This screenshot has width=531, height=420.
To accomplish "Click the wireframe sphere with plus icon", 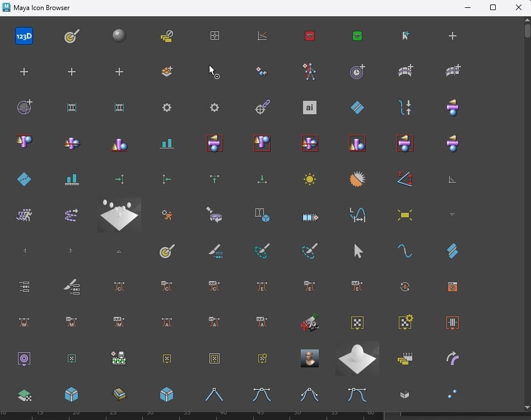I will pyautogui.click(x=25, y=108).
